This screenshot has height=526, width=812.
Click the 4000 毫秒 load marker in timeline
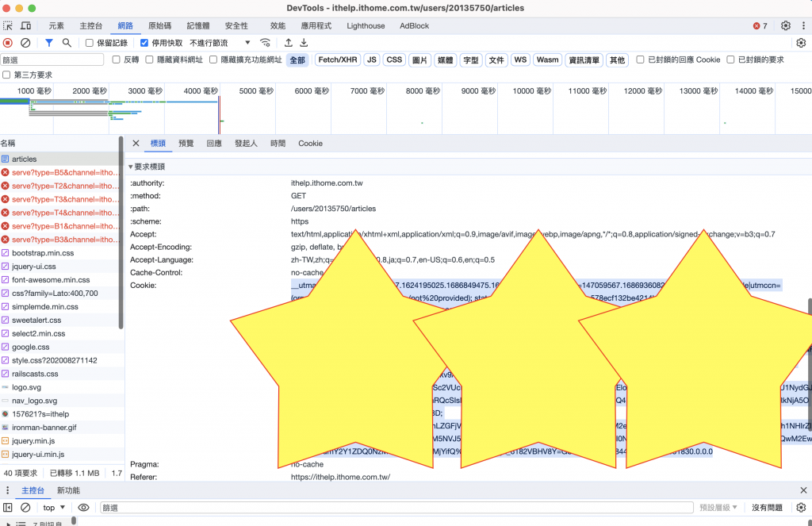[x=201, y=90]
